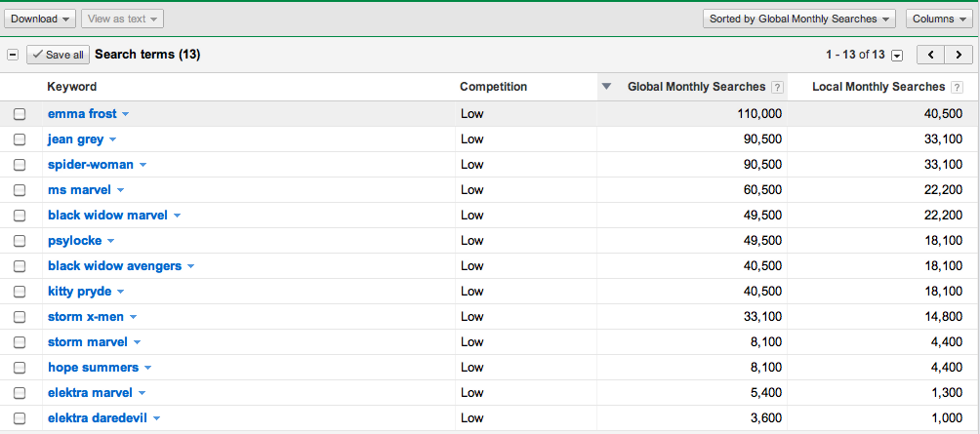Check the black widow marvel checkbox

pyautogui.click(x=20, y=216)
